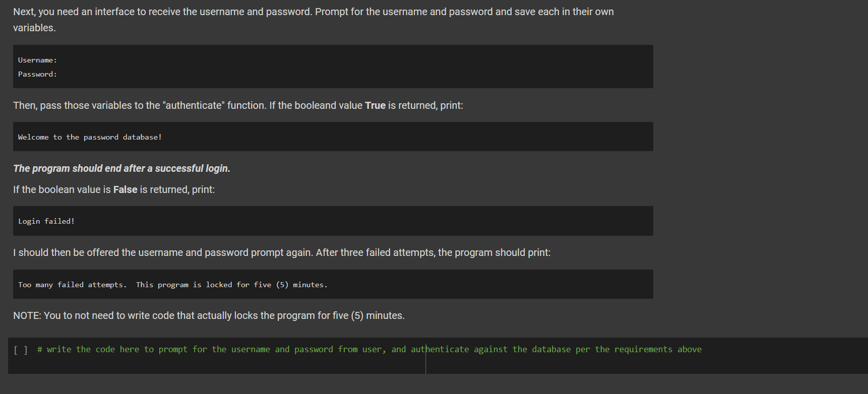Click the NOTE sentence about locking

209,315
